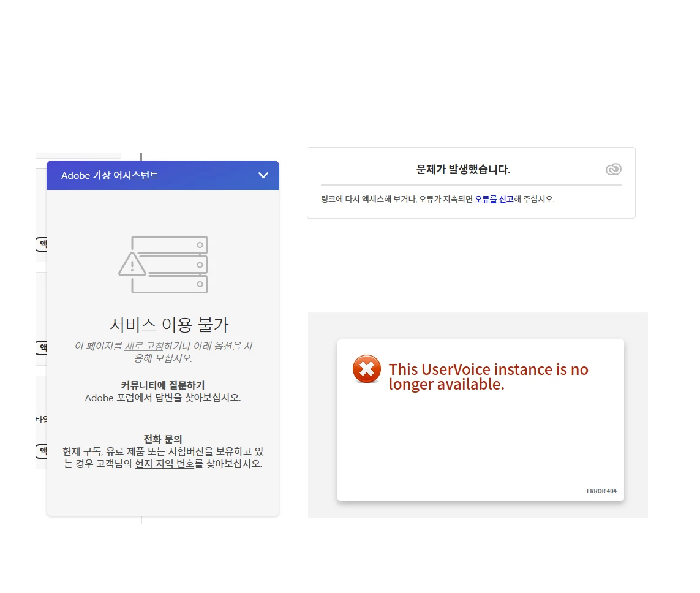Screen dimensions: 700x593
Task: Collapse the Adobe 가상 어시스턴트 panel chevron
Action: (x=263, y=175)
